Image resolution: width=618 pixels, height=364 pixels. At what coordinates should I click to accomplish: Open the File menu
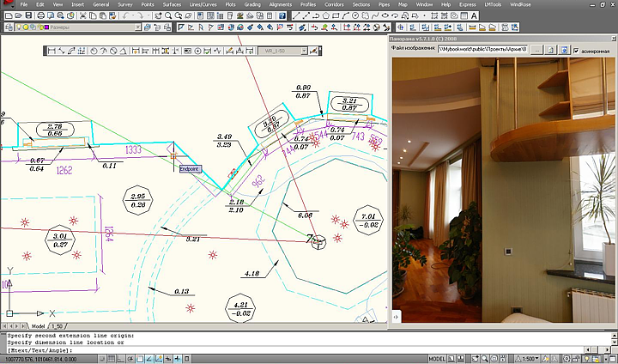(x=24, y=5)
